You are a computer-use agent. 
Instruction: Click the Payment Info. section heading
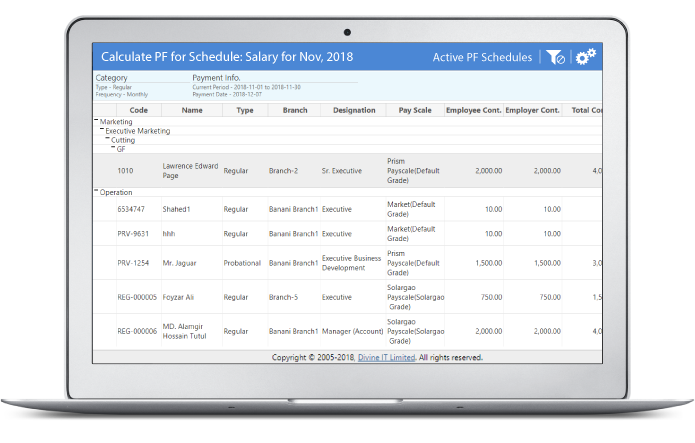coord(216,78)
